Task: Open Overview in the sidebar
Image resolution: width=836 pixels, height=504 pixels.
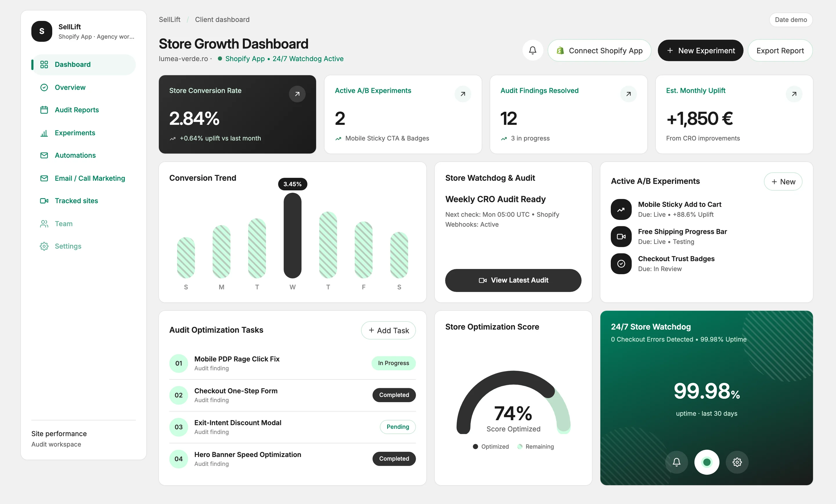Action: [x=84, y=88]
